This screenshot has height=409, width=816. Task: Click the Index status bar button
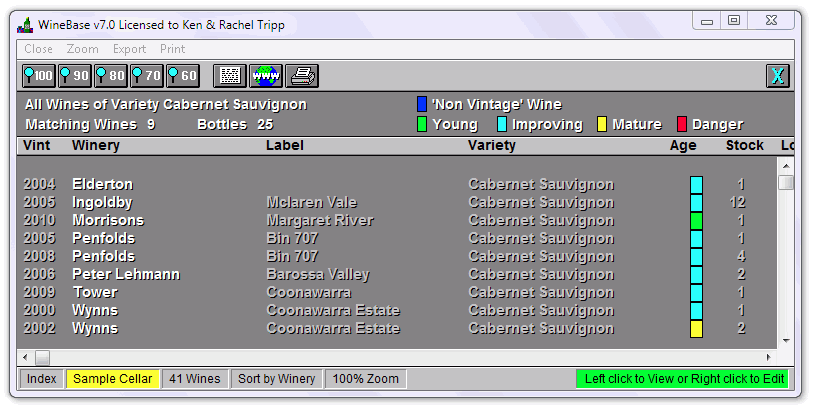coord(42,379)
